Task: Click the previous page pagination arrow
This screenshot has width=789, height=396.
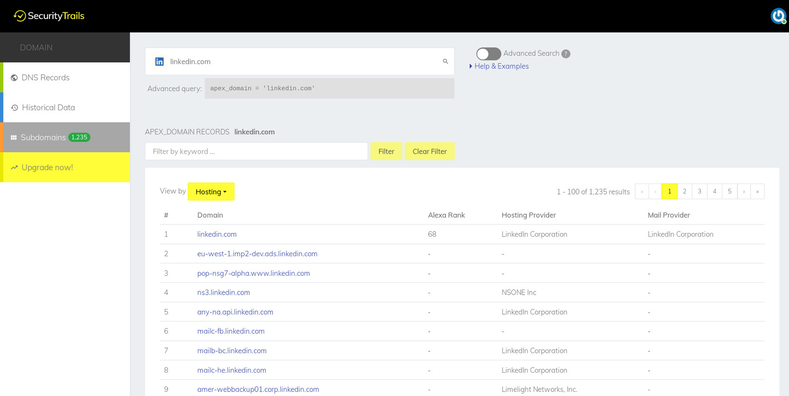Action: [656, 191]
